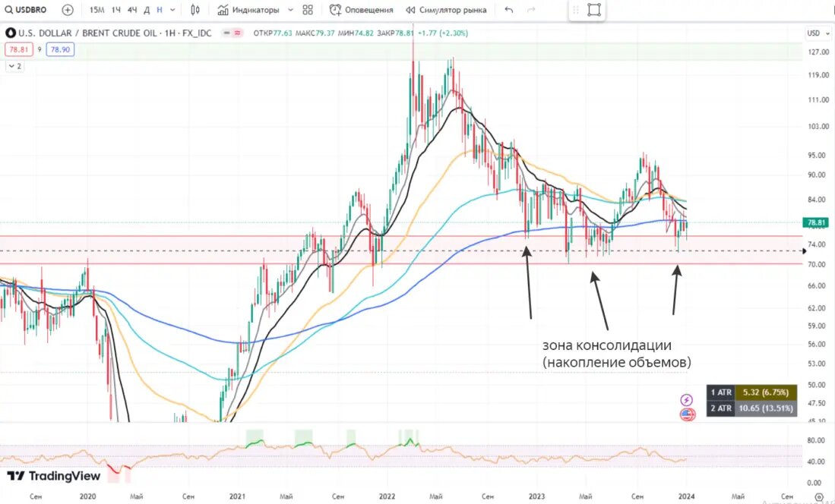The width and height of the screenshot is (835, 504).
Task: Open the Индикаторы dialog
Action: pyautogui.click(x=248, y=10)
